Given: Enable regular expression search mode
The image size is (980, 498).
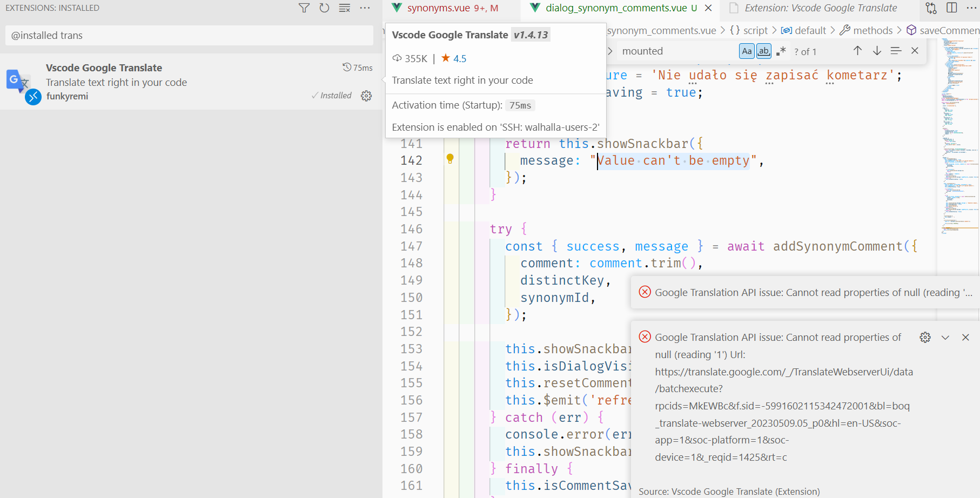Looking at the screenshot, I should click(780, 51).
